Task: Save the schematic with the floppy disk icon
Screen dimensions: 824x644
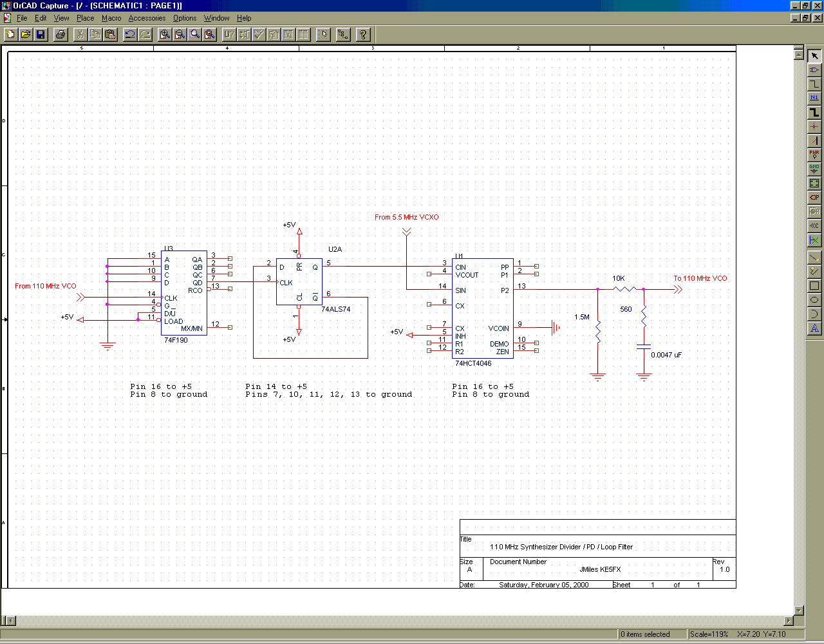Action: coord(40,34)
